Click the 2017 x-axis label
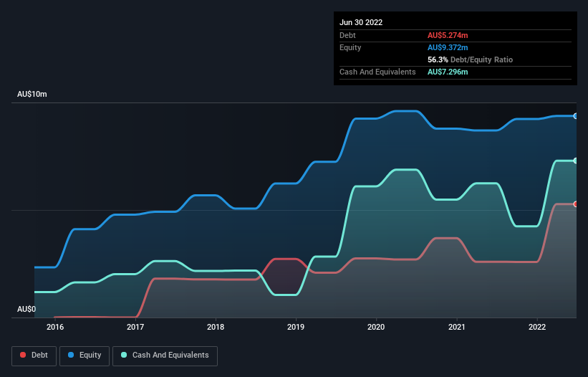Screen dimensions: 588x377 (135, 327)
